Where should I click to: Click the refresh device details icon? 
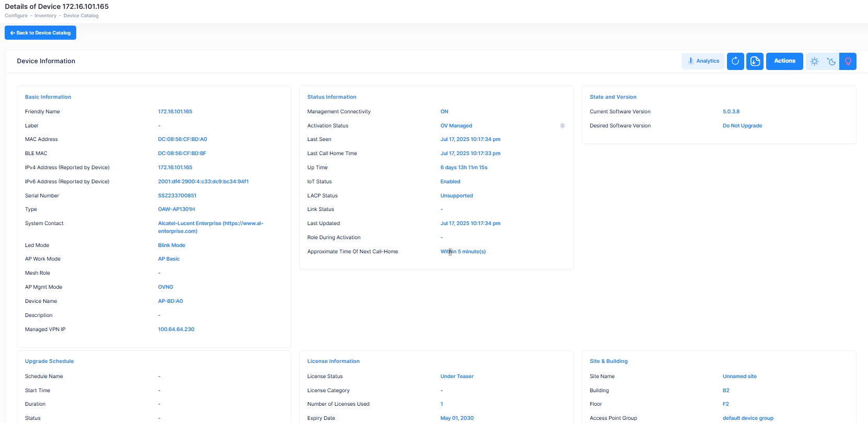point(735,61)
